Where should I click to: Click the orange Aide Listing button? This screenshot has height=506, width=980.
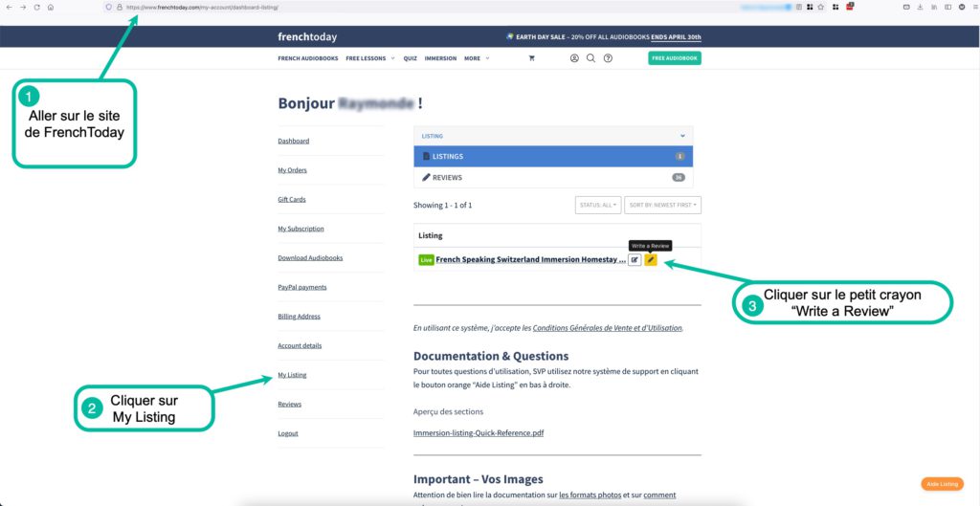tap(941, 484)
